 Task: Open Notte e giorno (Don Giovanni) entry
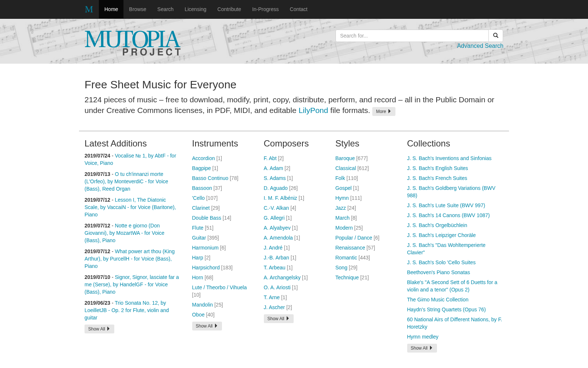(x=125, y=233)
